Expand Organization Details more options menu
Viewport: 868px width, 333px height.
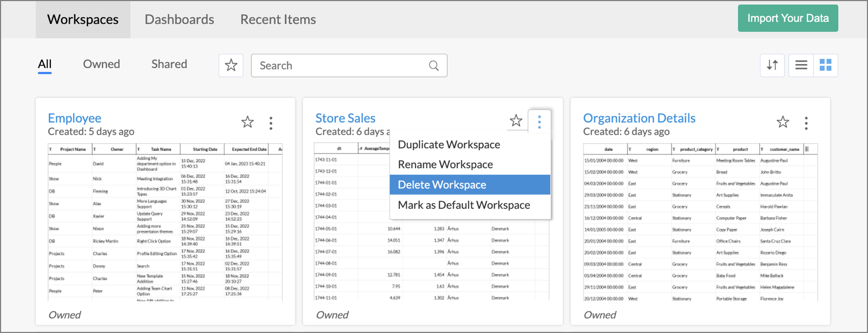click(806, 123)
